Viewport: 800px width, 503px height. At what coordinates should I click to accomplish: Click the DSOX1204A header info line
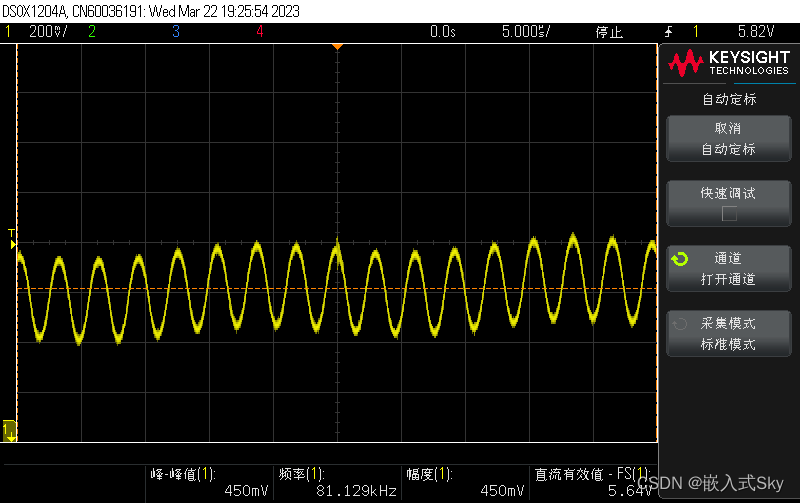[151, 11]
